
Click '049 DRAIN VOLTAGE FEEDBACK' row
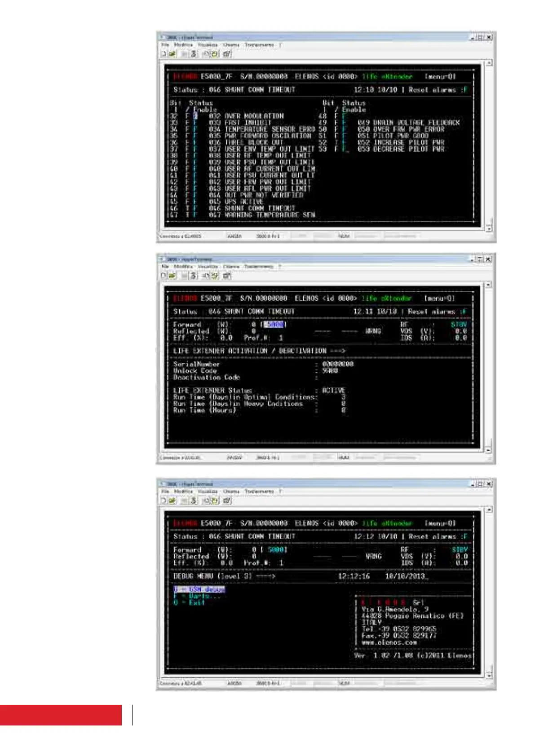[x=409, y=123]
